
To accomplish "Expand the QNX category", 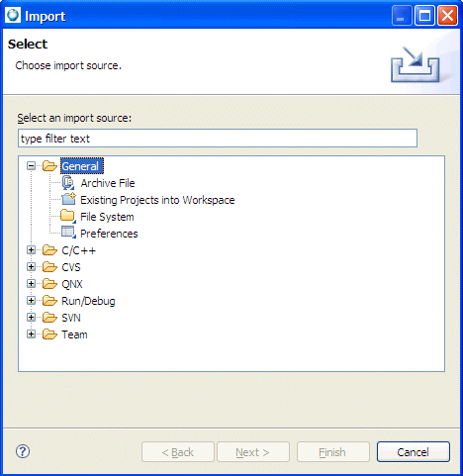I will (31, 284).
